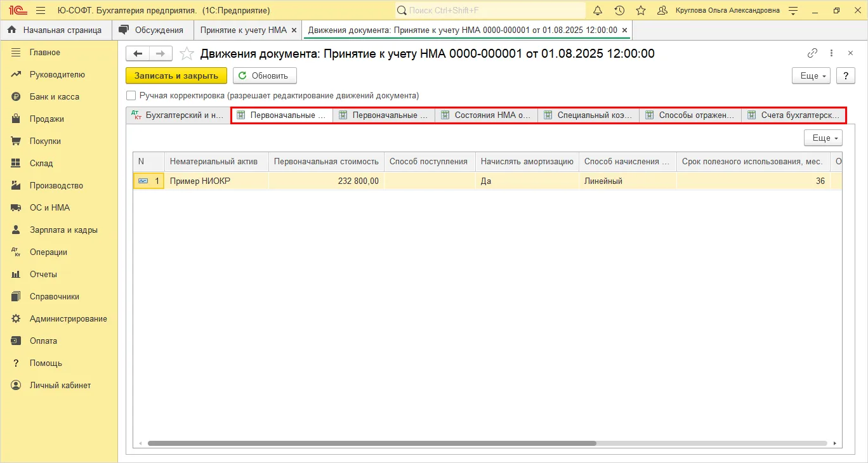The width and height of the screenshot is (868, 463).
Task: Select the 36 months value cell
Action: coord(753,181)
